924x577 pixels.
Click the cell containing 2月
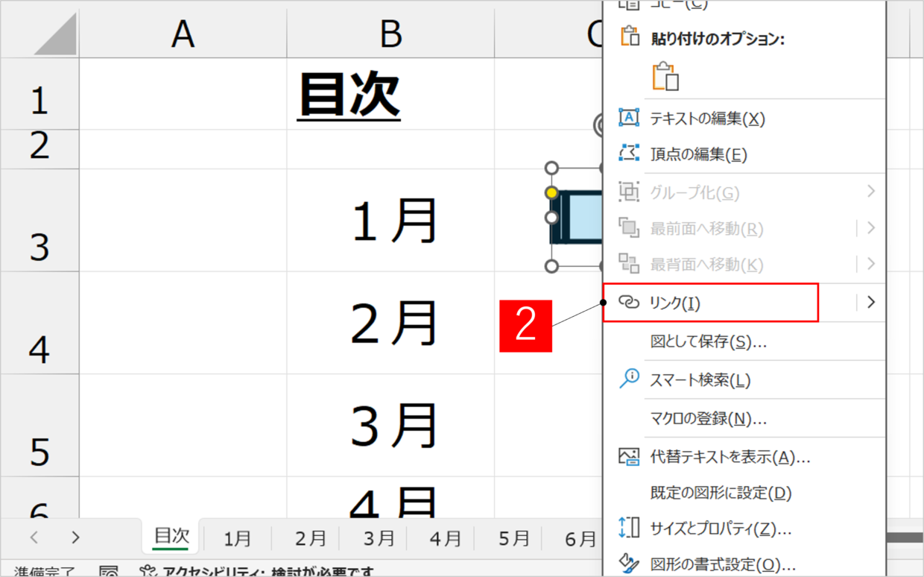(x=390, y=323)
